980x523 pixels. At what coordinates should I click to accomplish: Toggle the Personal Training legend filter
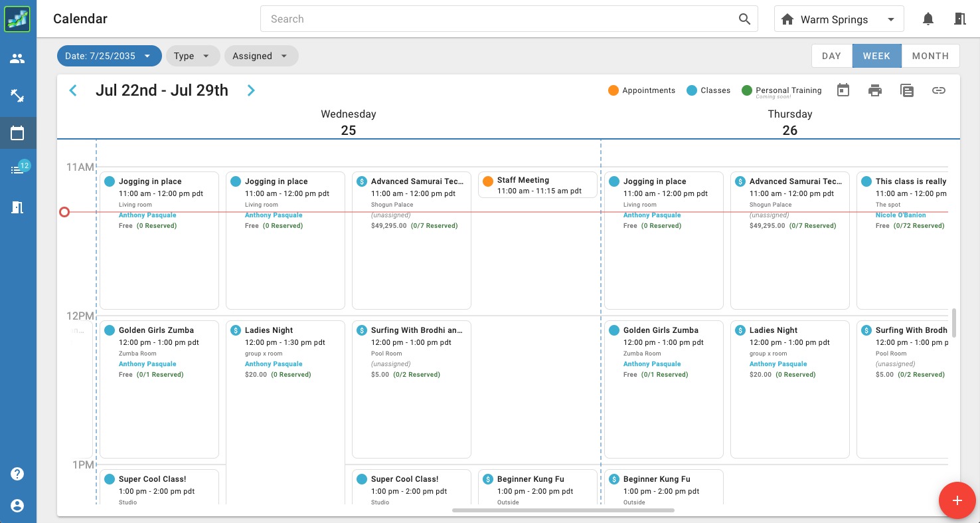[781, 90]
